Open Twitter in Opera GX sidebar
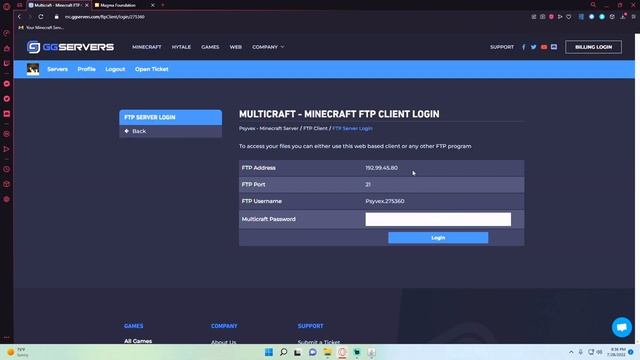 pos(7,98)
